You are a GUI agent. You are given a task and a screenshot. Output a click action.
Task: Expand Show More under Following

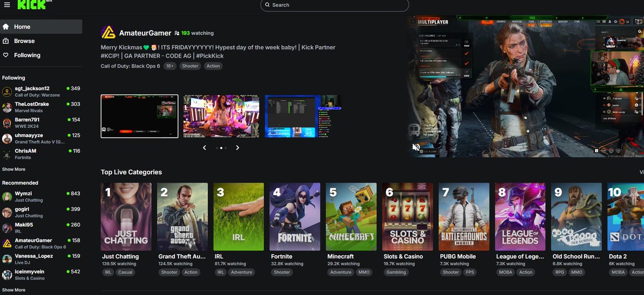tap(14, 169)
